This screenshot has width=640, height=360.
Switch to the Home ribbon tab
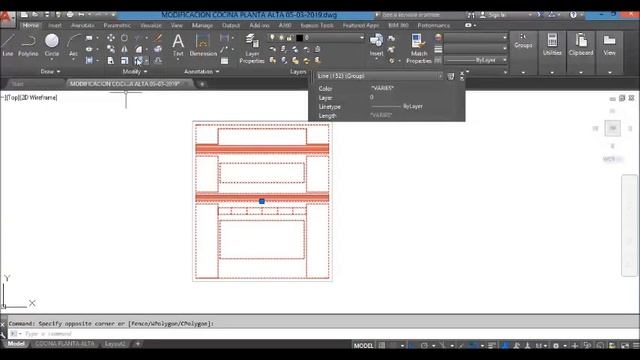(31, 25)
